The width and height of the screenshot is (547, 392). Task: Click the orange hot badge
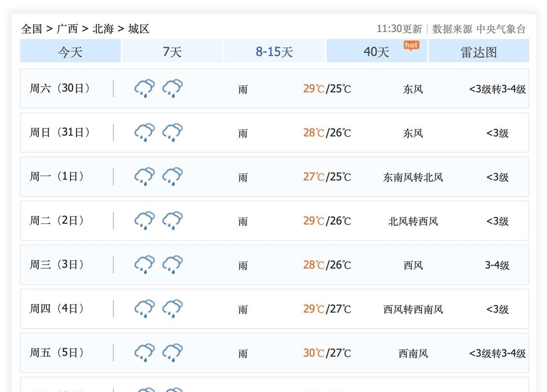[x=411, y=45]
